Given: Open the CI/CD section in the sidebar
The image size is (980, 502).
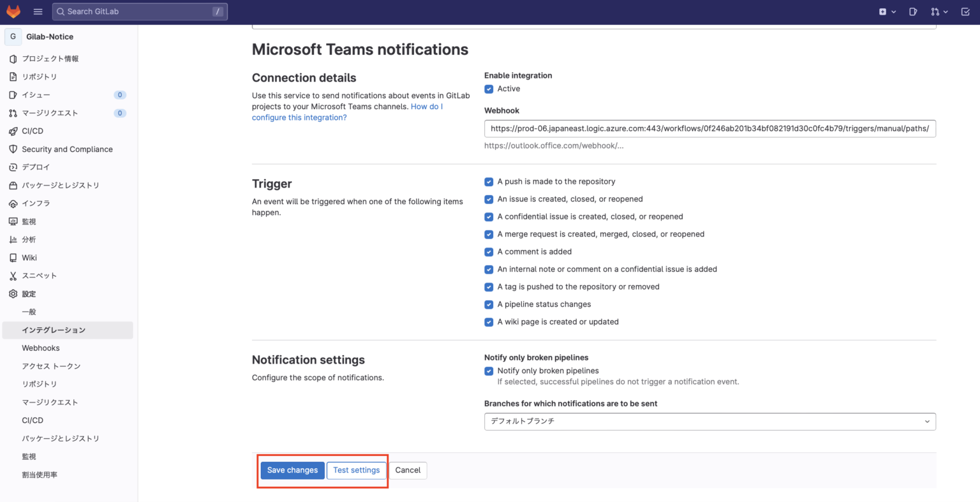Looking at the screenshot, I should pos(32,131).
